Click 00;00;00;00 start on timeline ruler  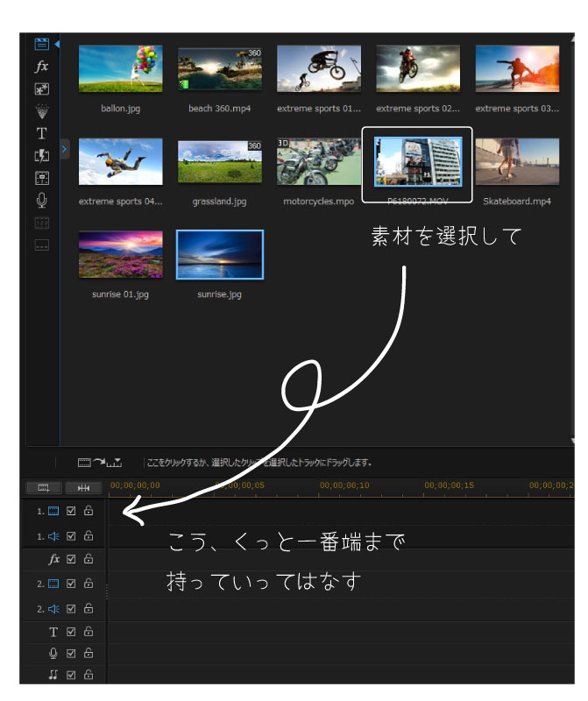pos(135,485)
